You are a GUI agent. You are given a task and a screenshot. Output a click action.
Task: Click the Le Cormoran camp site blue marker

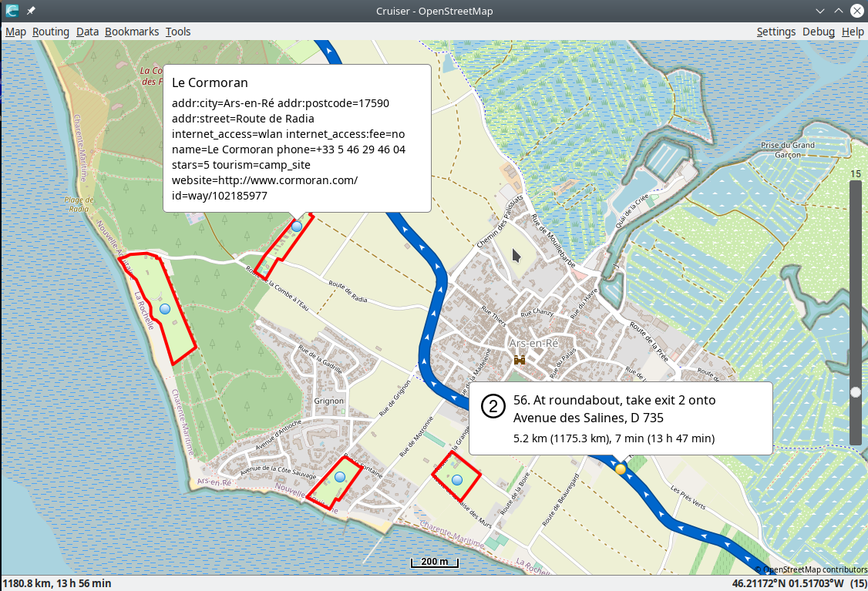click(297, 227)
